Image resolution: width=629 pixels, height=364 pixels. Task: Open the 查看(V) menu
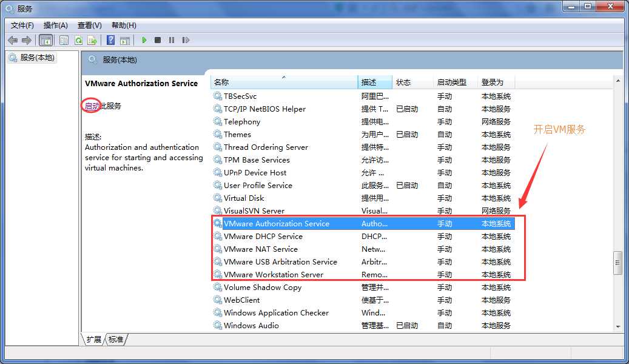pyautogui.click(x=89, y=25)
